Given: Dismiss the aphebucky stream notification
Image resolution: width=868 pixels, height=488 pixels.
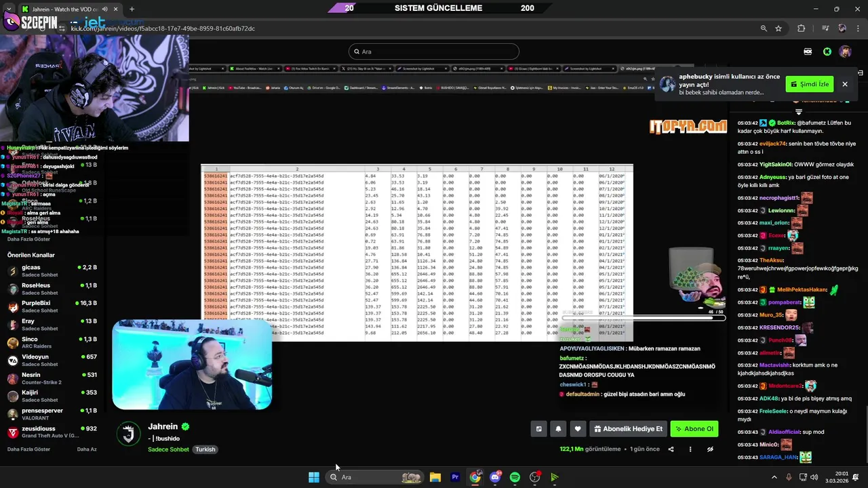Looking at the screenshot, I should [x=845, y=84].
